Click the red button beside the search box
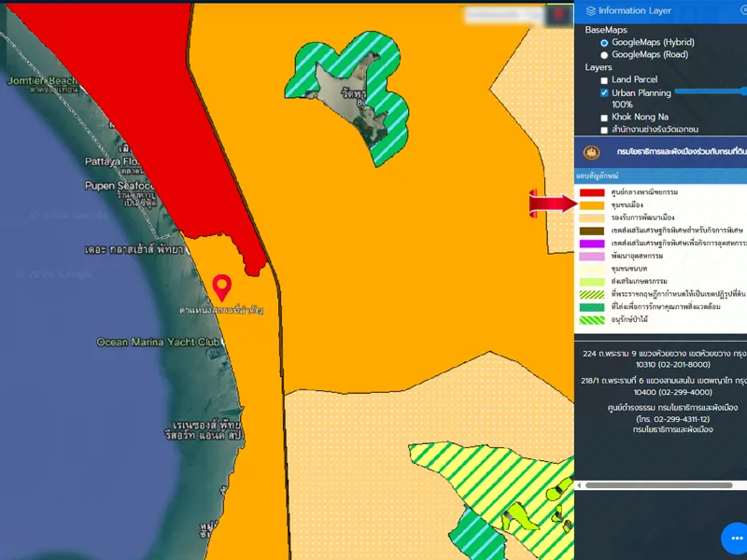The height and width of the screenshot is (560, 747). (x=559, y=15)
